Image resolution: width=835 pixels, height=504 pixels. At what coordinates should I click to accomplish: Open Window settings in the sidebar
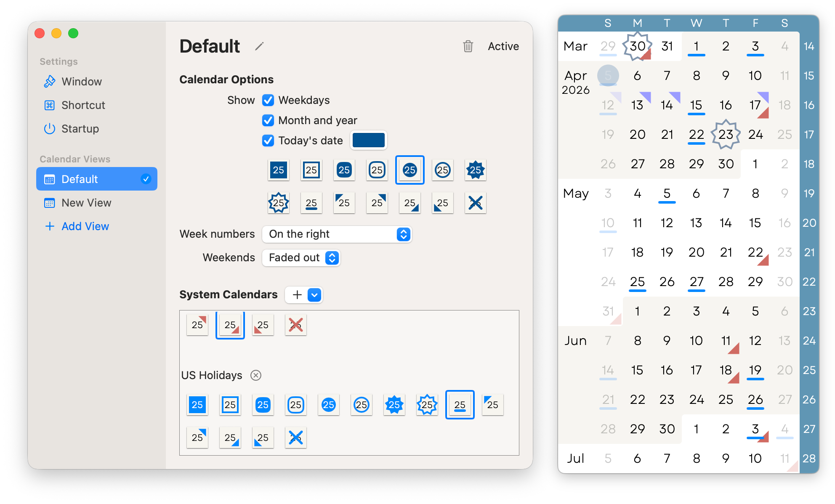(x=81, y=81)
